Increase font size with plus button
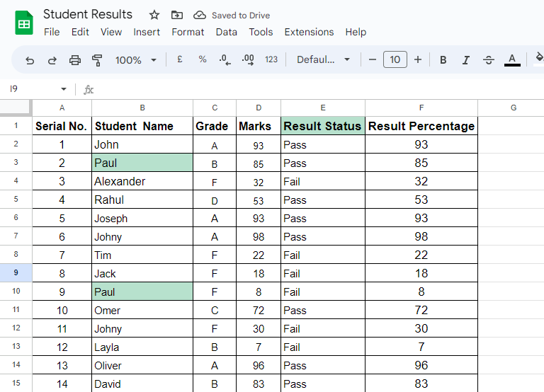The height and width of the screenshot is (392, 544). tap(418, 59)
